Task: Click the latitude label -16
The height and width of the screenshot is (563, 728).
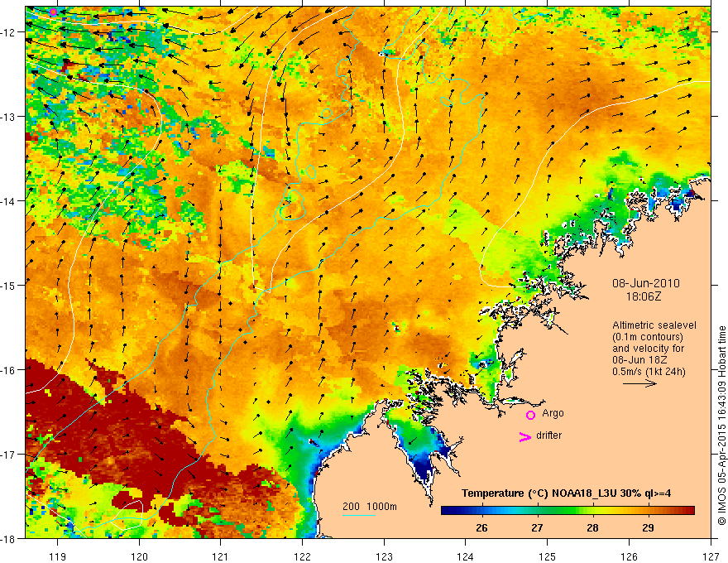Action: click(9, 370)
